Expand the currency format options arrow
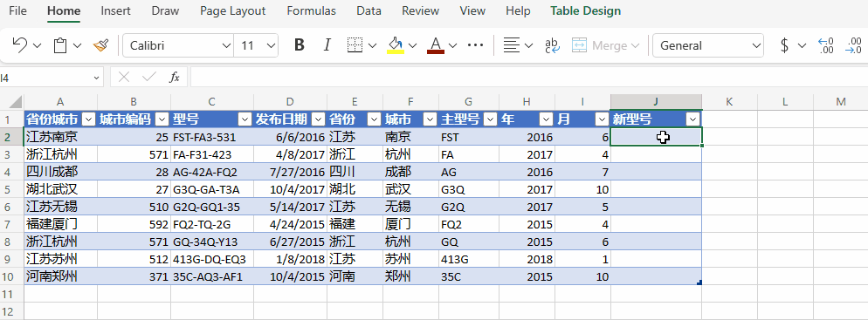 click(x=802, y=46)
